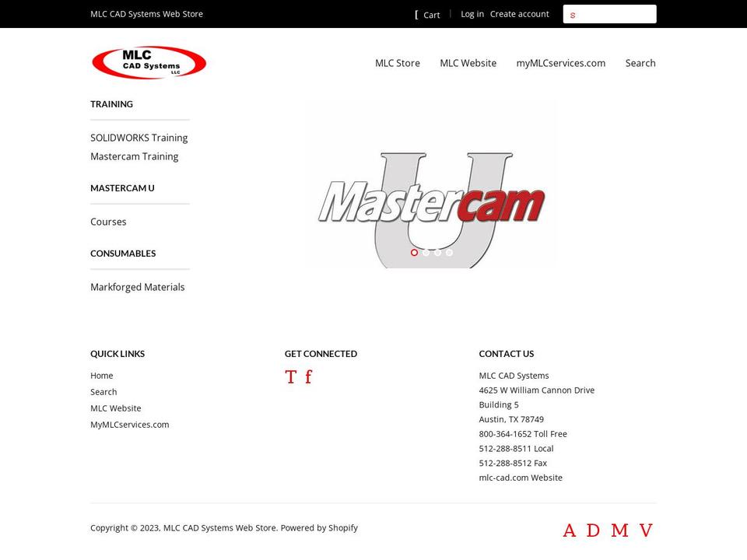
Task: Click CONSUMABLES sidebar heading
Action: [x=123, y=254]
